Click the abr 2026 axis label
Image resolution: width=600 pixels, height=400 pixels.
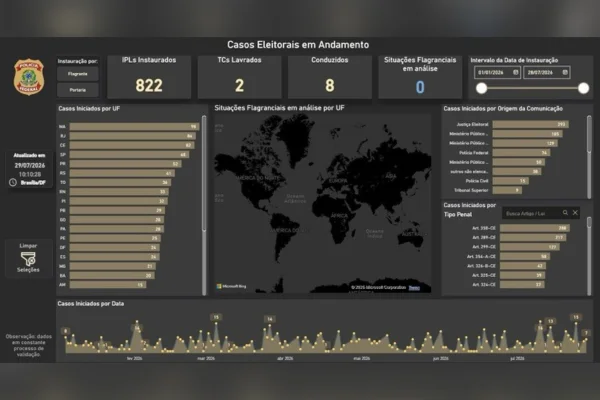click(x=285, y=359)
